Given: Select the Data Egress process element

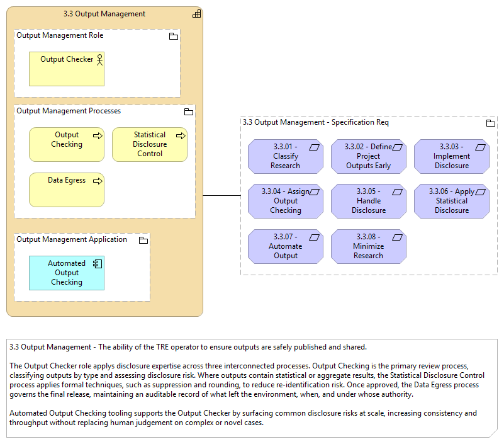Looking at the screenshot, I should pos(67,190).
